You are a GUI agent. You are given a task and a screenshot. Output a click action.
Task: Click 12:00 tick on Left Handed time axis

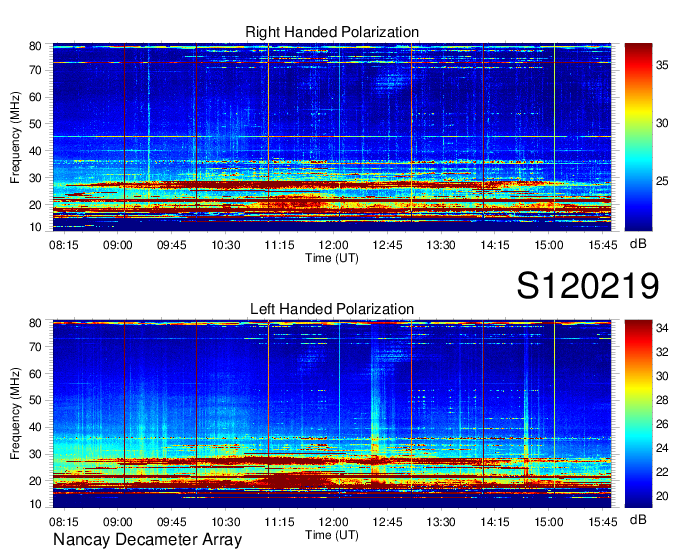pyautogui.click(x=333, y=522)
